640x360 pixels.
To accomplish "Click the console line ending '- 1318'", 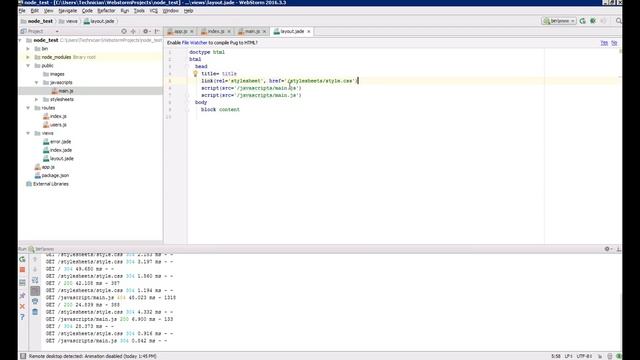I will point(111,298).
